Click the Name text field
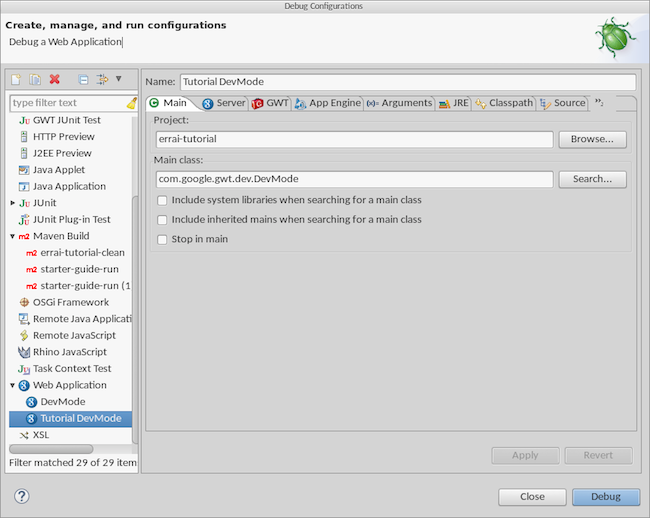The height and width of the screenshot is (518, 650). [x=408, y=82]
